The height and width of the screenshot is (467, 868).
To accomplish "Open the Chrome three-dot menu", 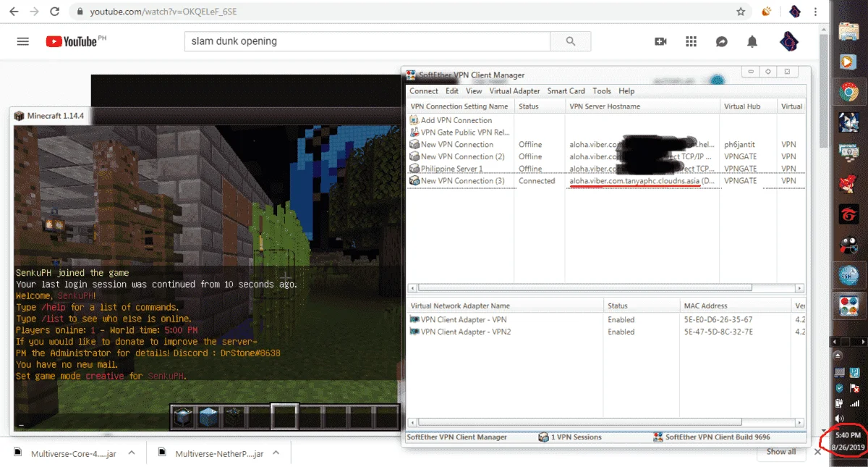I will pos(817,12).
